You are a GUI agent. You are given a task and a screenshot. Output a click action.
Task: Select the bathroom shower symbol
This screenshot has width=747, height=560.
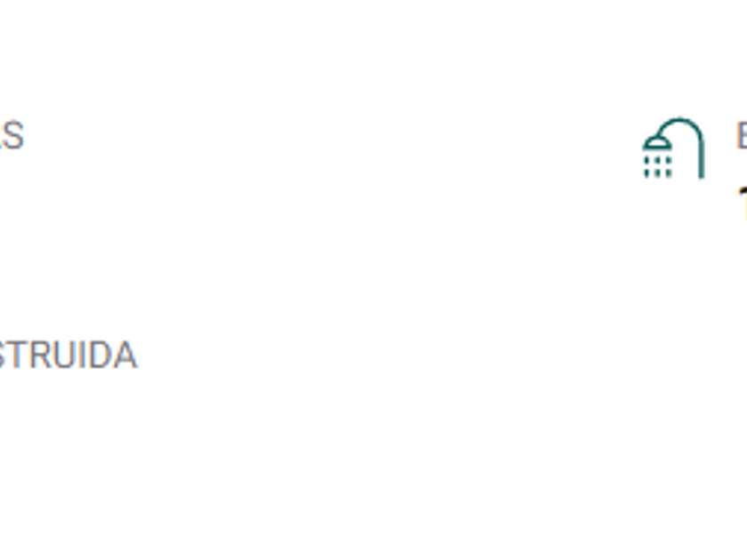click(673, 149)
